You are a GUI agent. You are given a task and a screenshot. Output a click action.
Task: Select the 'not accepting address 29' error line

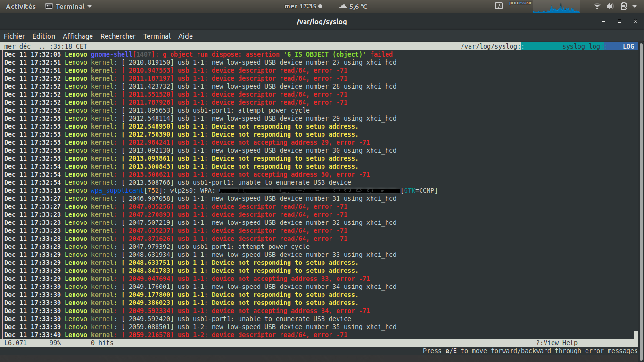(187, 142)
